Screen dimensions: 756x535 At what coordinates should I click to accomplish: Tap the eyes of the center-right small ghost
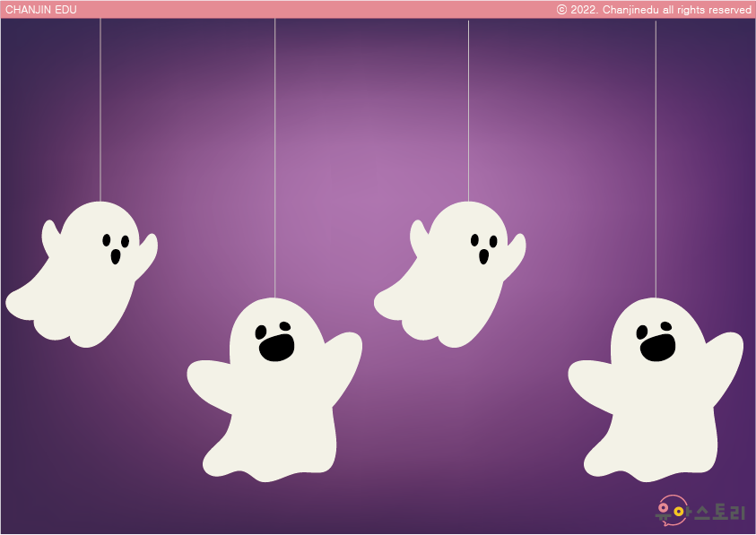click(x=483, y=240)
